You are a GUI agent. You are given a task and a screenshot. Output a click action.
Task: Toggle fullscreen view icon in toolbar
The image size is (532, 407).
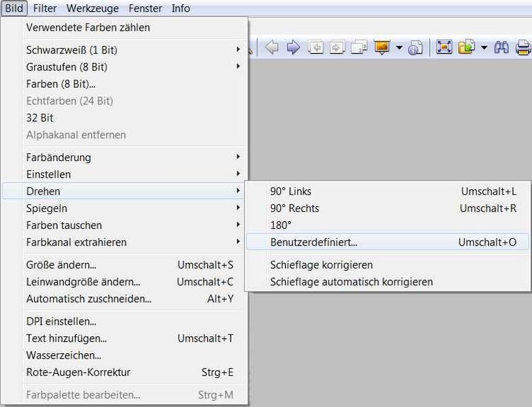(x=444, y=47)
